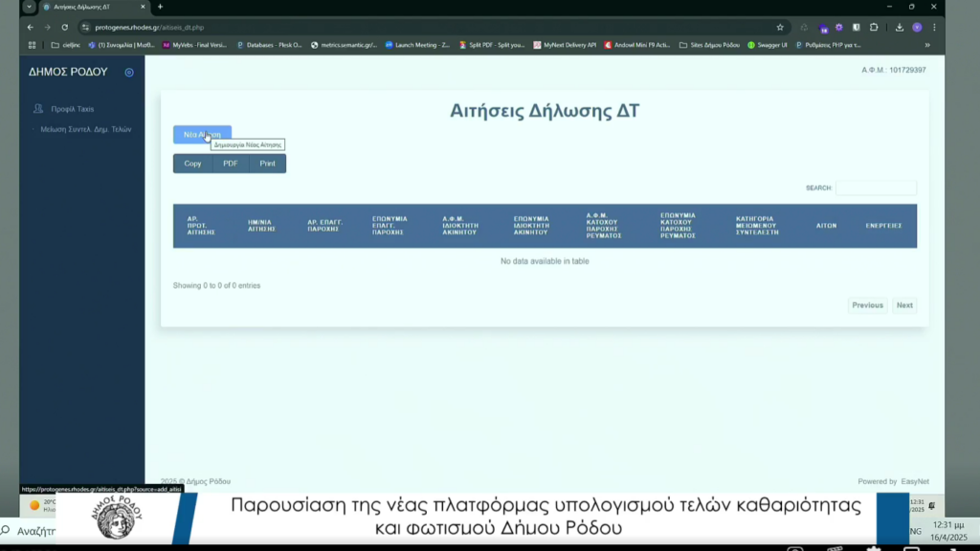Open the Chrome apps grid icon
Screen dimensions: 980x551
coord(33,45)
